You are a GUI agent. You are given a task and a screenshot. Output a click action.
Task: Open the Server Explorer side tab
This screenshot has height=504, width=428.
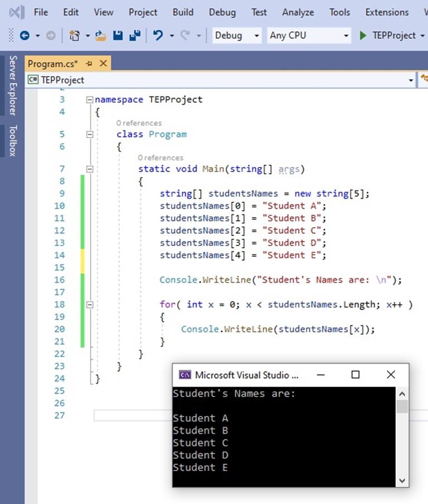[x=13, y=85]
